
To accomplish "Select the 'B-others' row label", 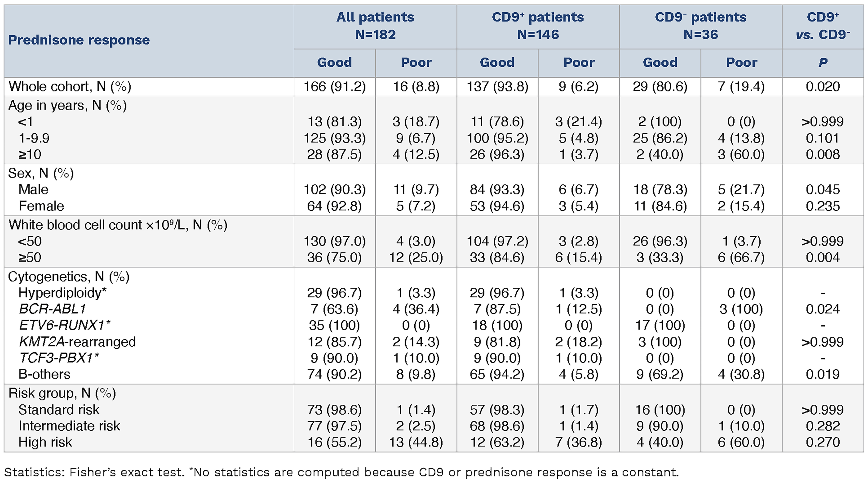I will pyautogui.click(x=44, y=374).
